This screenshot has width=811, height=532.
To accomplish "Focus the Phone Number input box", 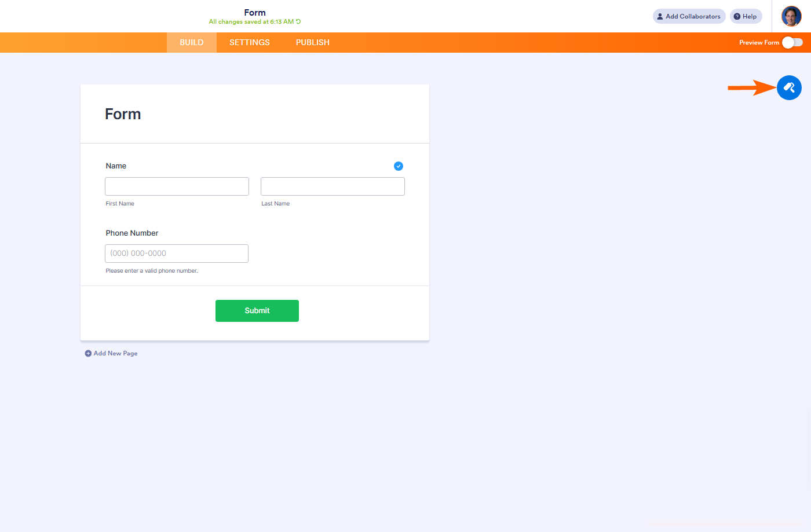I will pyautogui.click(x=177, y=254).
